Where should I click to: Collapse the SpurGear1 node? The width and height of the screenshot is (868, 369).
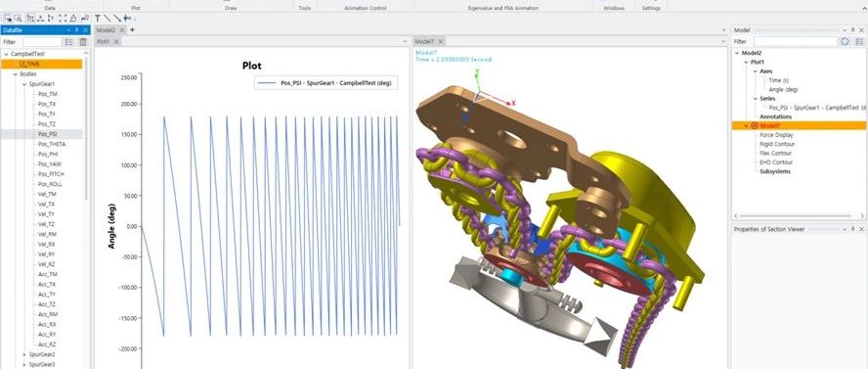[x=24, y=84]
